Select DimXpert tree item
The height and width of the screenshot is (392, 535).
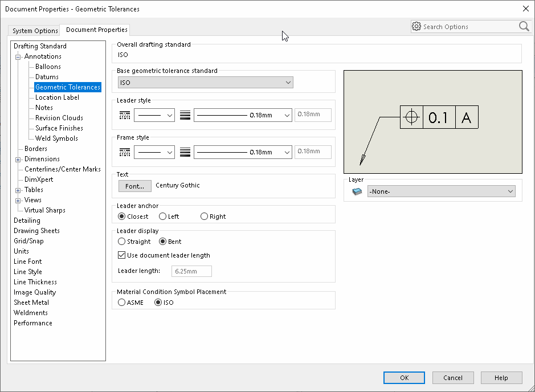[39, 179]
